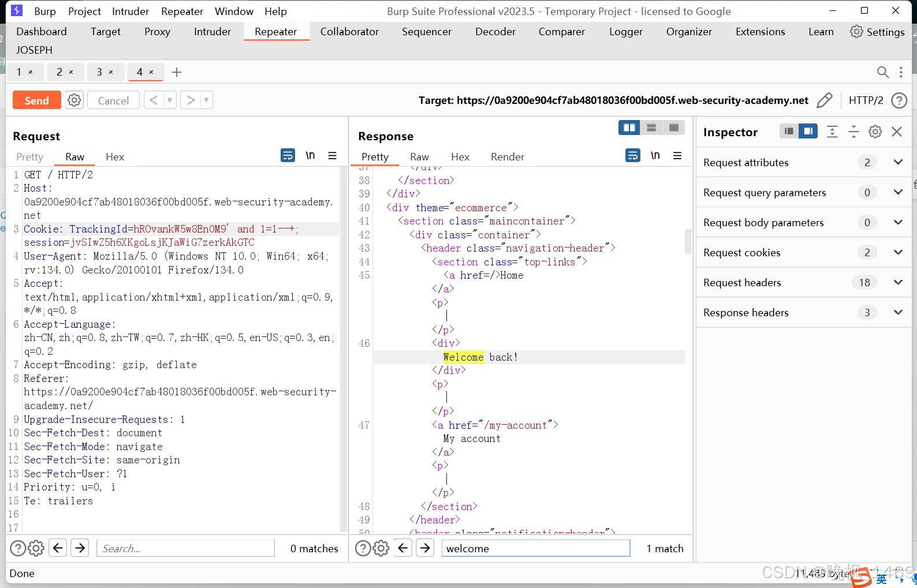The height and width of the screenshot is (588, 917).
Task: Click the HTTP/2 protocol toggle
Action: (866, 100)
